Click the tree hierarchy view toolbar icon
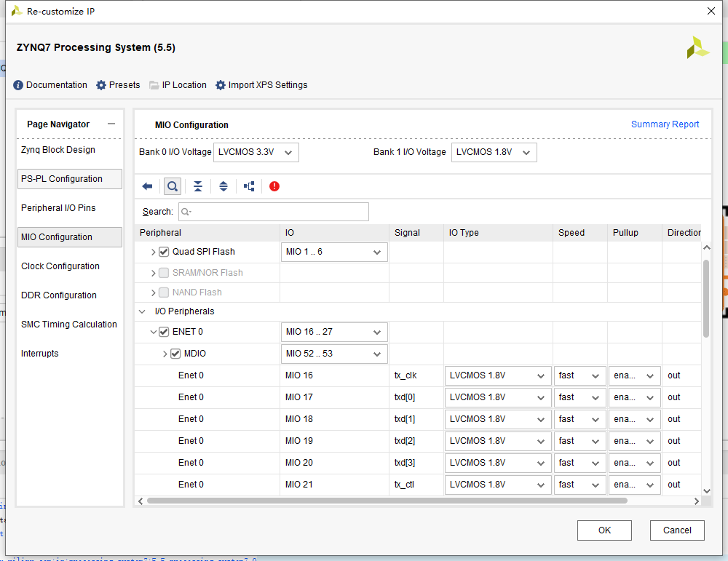This screenshot has height=561, width=728. pos(249,186)
